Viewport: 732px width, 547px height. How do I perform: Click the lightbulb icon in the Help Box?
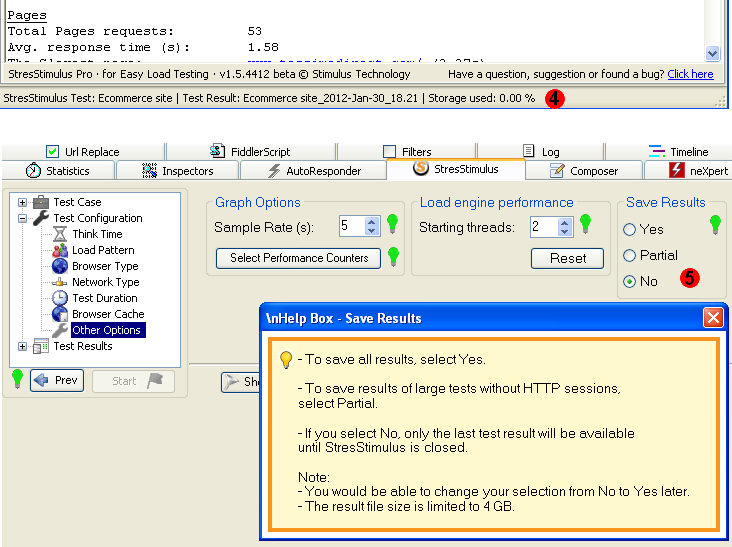286,360
